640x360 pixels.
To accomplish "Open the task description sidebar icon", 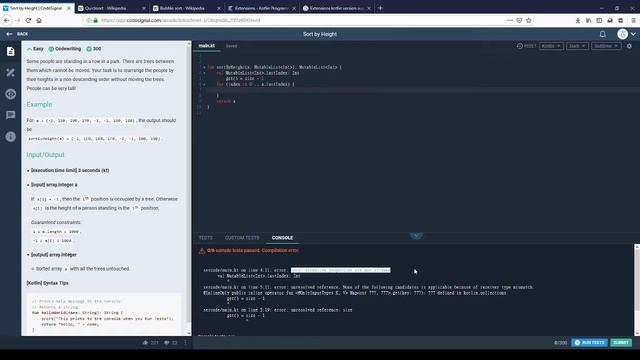I will click(11, 51).
